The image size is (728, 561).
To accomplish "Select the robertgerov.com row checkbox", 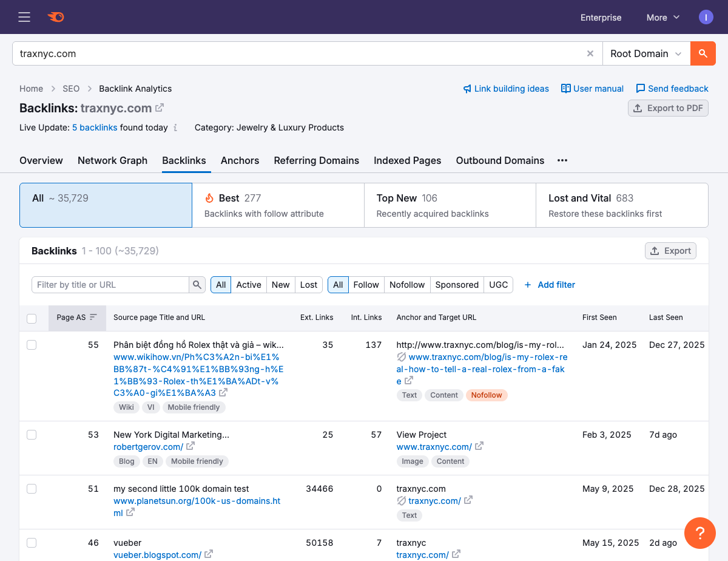I will 32,435.
